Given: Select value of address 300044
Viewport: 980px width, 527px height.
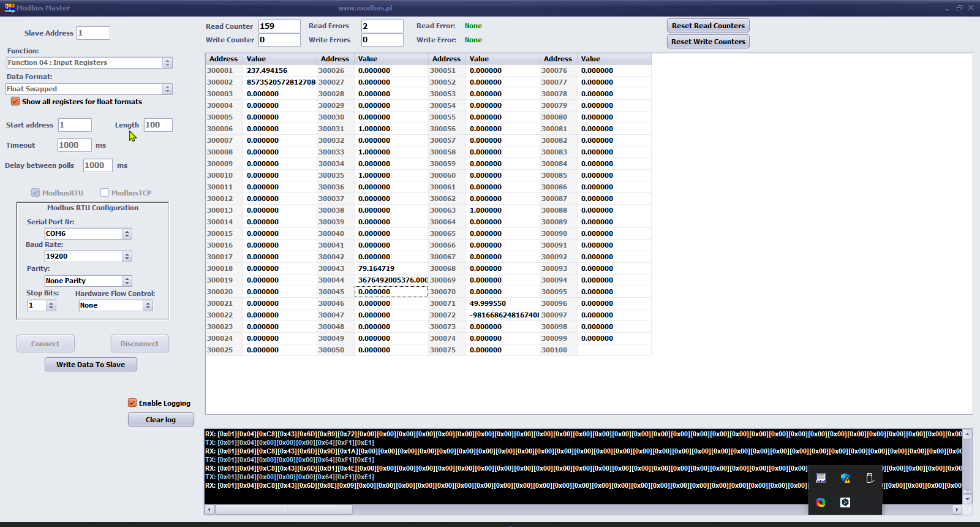Looking at the screenshot, I should click(x=391, y=280).
